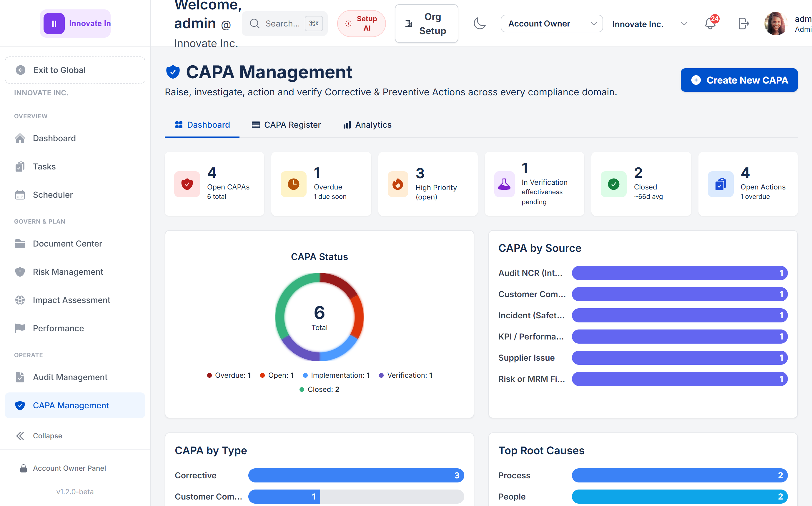Click the Open CAPAs '6 total' text
This screenshot has height=506, width=812.
(217, 197)
